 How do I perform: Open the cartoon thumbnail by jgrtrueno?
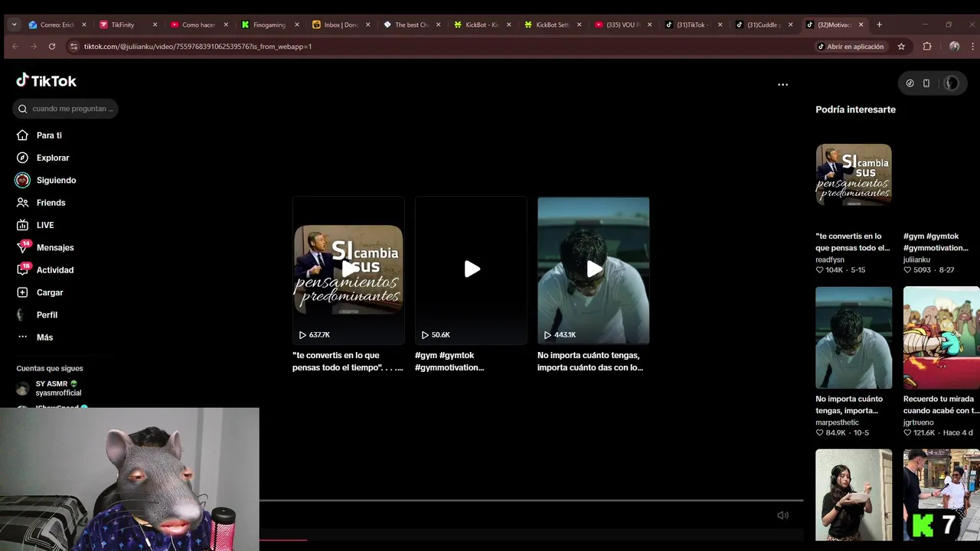942,337
